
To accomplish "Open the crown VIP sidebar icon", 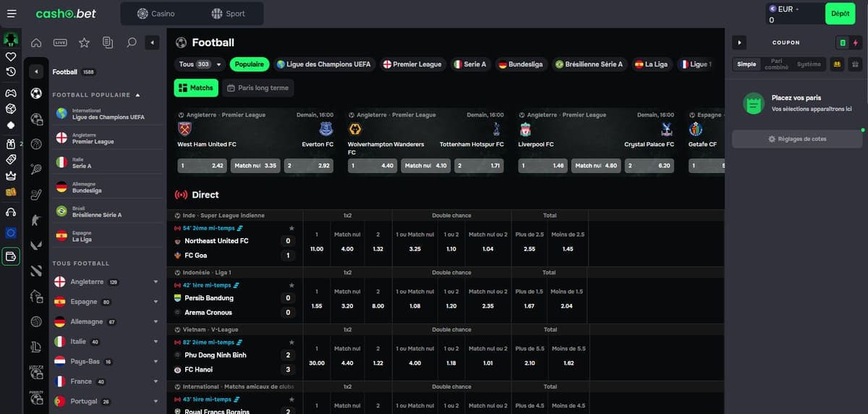I will point(11,176).
